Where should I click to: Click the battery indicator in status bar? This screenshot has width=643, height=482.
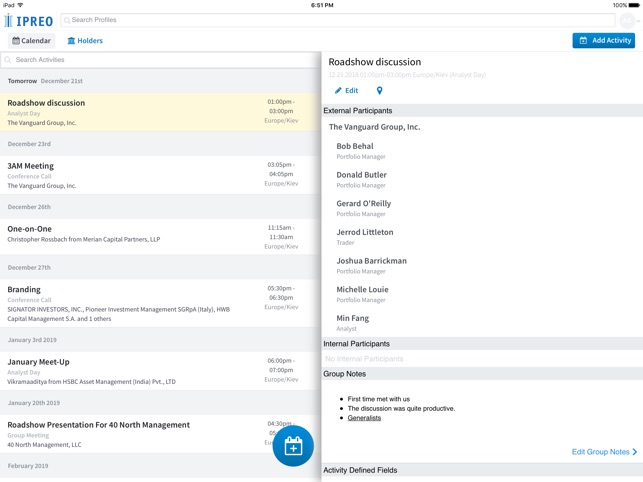634,5
